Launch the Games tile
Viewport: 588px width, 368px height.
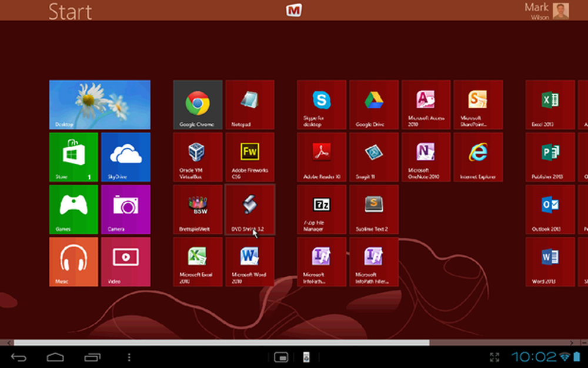[73, 209]
